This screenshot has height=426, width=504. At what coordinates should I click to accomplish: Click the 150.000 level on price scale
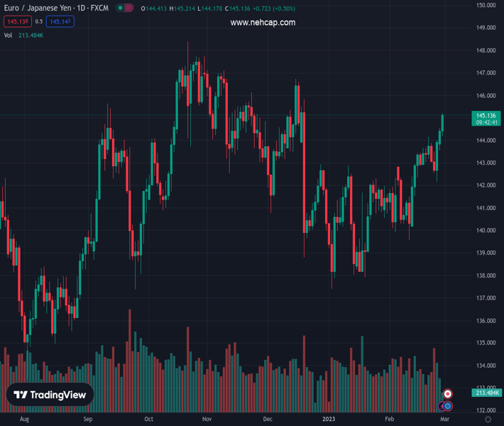pyautogui.click(x=486, y=5)
